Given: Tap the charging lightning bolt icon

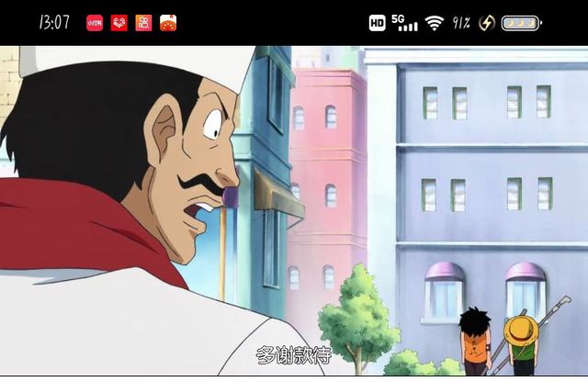Looking at the screenshot, I should [x=487, y=23].
